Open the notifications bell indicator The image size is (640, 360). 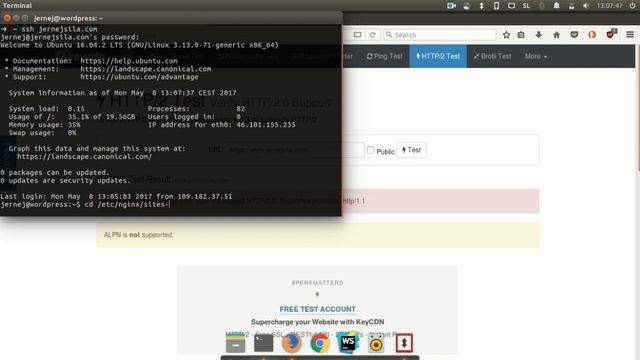556,6
